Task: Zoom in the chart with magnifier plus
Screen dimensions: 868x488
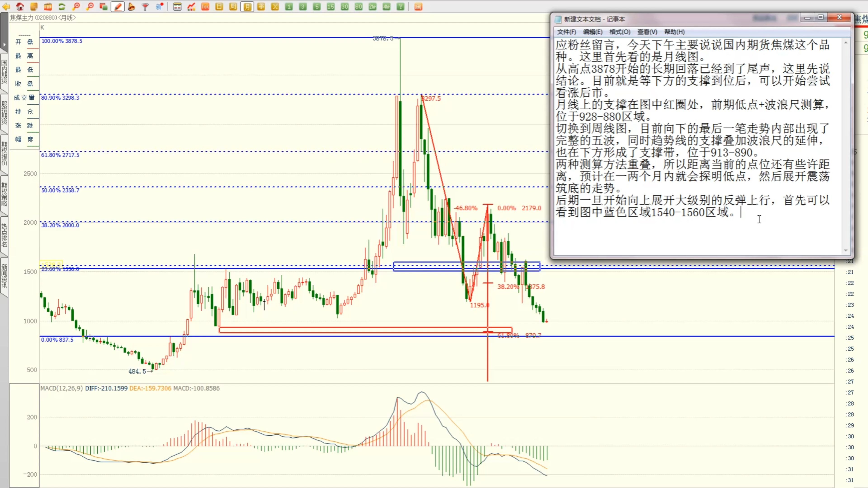Action: 76,6
